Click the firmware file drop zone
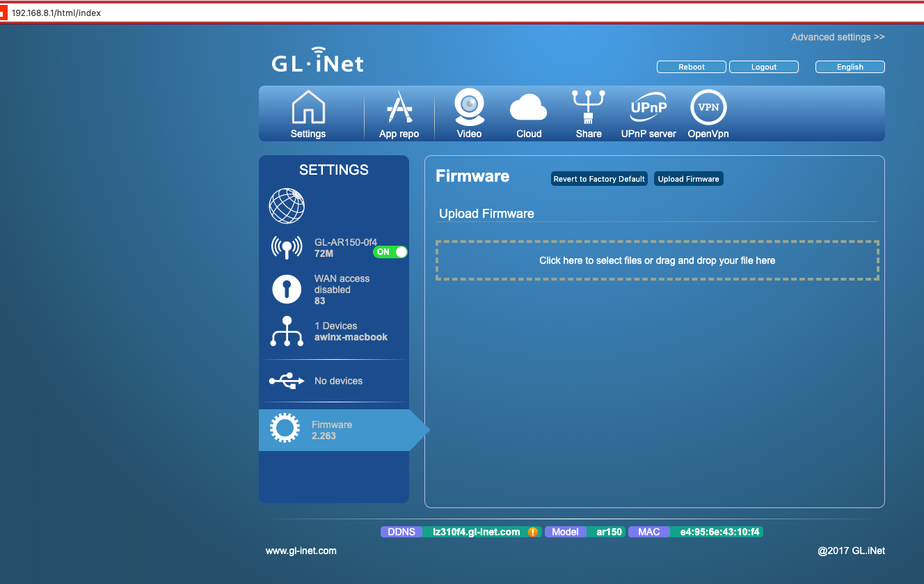The height and width of the screenshot is (584, 924). (657, 260)
